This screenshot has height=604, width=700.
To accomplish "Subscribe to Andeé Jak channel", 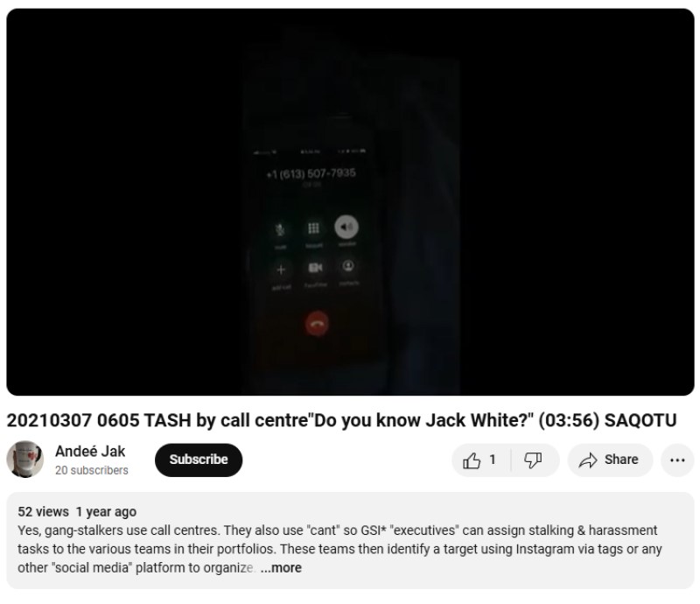I will pyautogui.click(x=199, y=460).
